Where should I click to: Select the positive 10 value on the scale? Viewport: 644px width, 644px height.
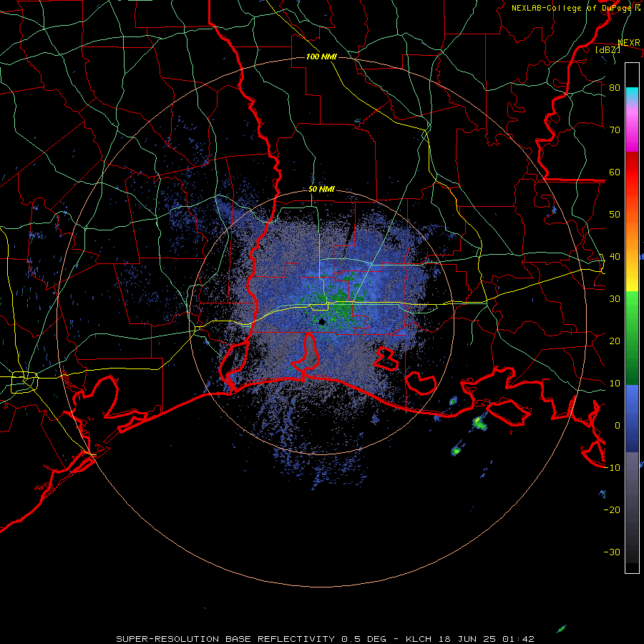(615, 384)
